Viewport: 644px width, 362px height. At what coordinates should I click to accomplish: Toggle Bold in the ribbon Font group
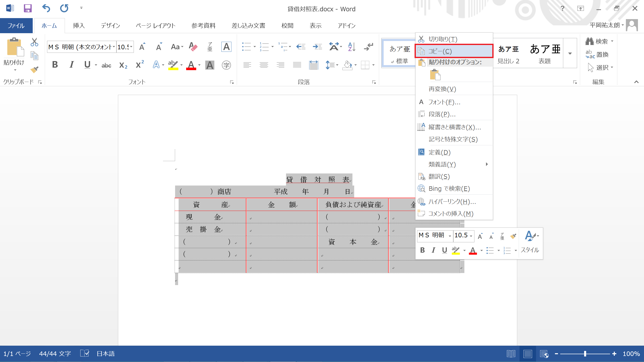55,65
